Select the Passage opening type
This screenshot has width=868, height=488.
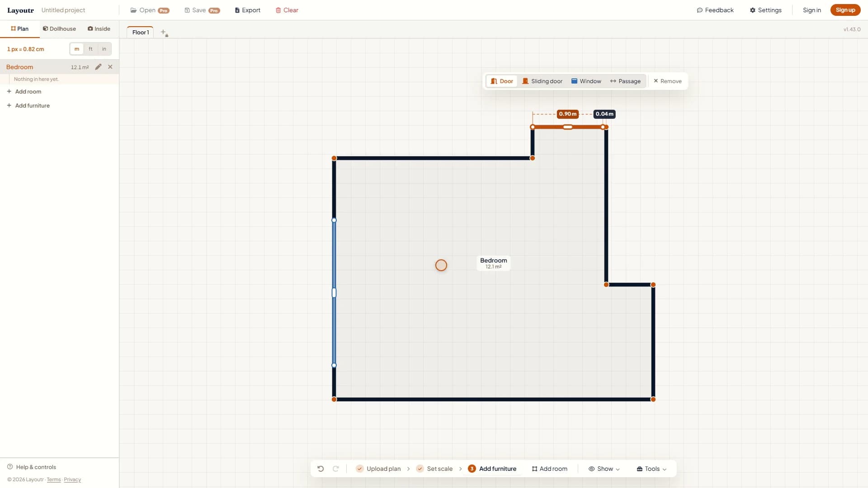(x=625, y=81)
